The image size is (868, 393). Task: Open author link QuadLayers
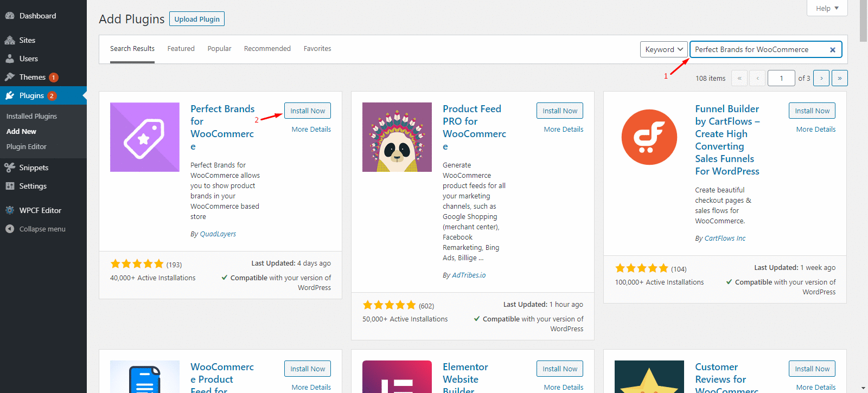218,234
